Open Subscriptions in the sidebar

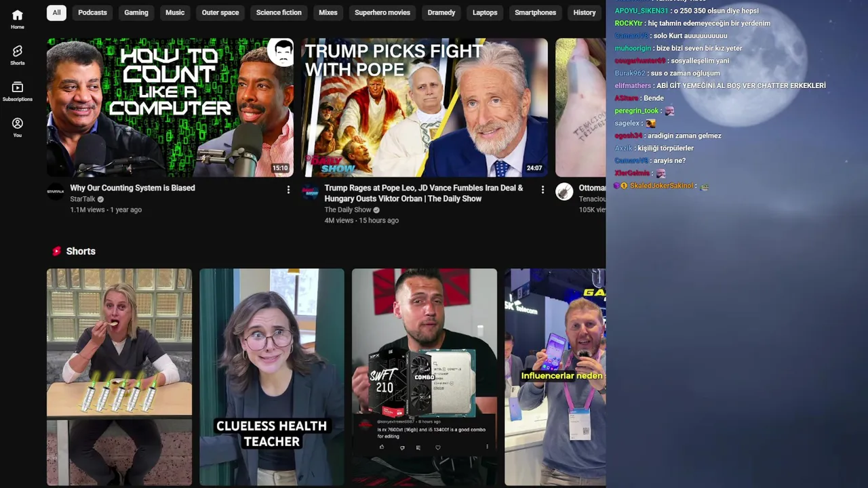(18, 91)
